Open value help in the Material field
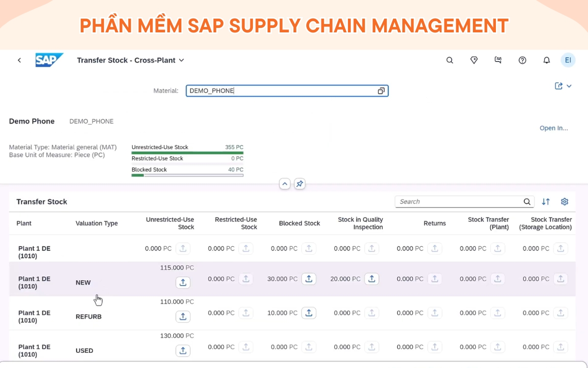The height and width of the screenshot is (368, 588). tap(381, 91)
